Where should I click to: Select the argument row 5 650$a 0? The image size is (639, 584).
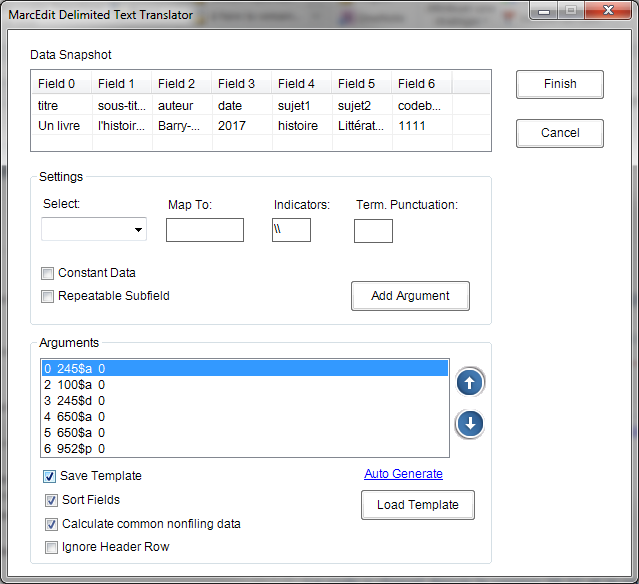click(245, 432)
